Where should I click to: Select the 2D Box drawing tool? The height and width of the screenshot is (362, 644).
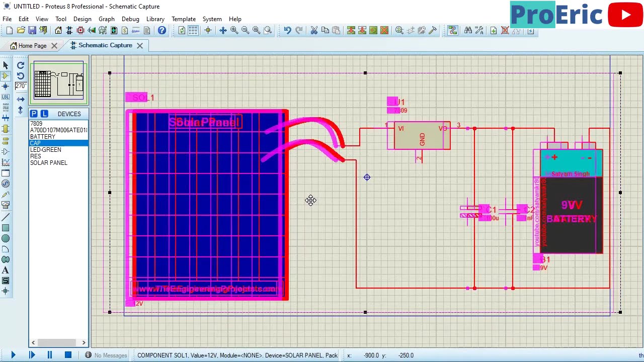point(6,228)
